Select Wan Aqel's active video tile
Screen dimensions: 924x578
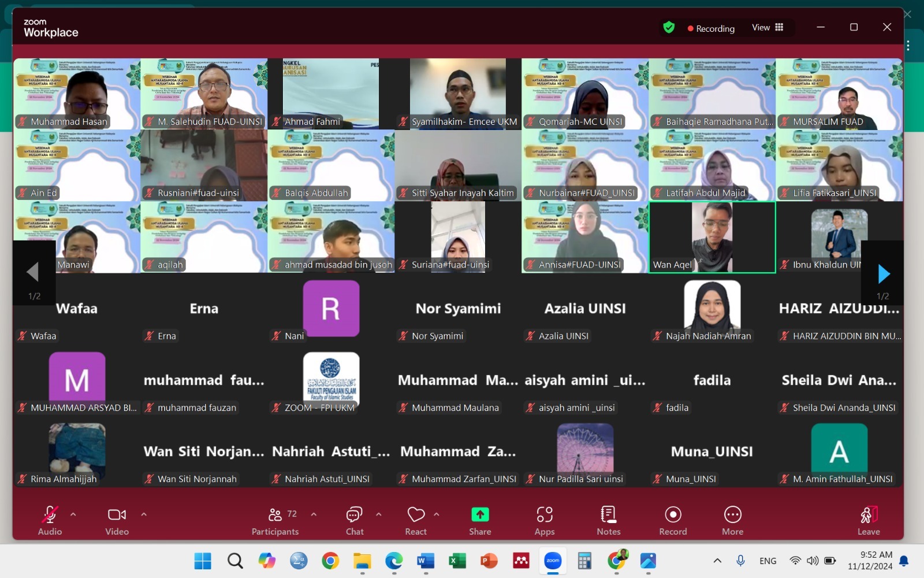tap(712, 237)
